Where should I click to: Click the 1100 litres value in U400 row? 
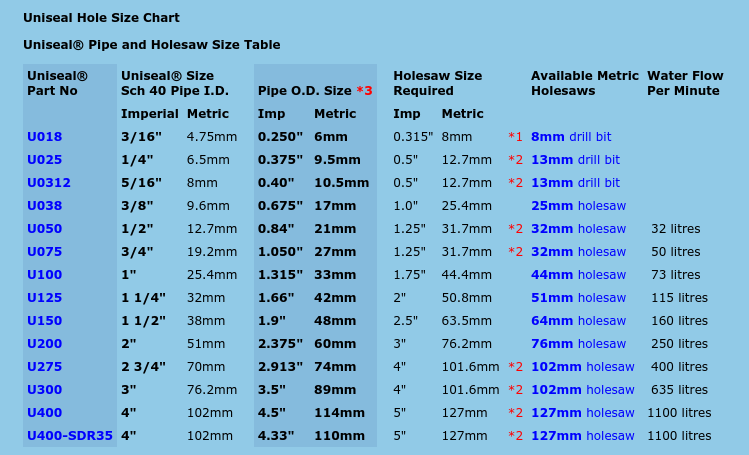click(x=679, y=413)
